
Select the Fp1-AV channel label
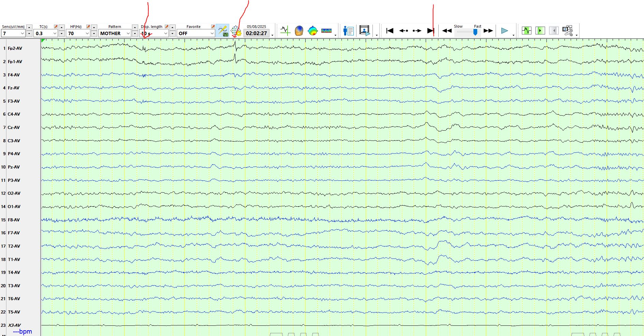[x=15, y=62]
